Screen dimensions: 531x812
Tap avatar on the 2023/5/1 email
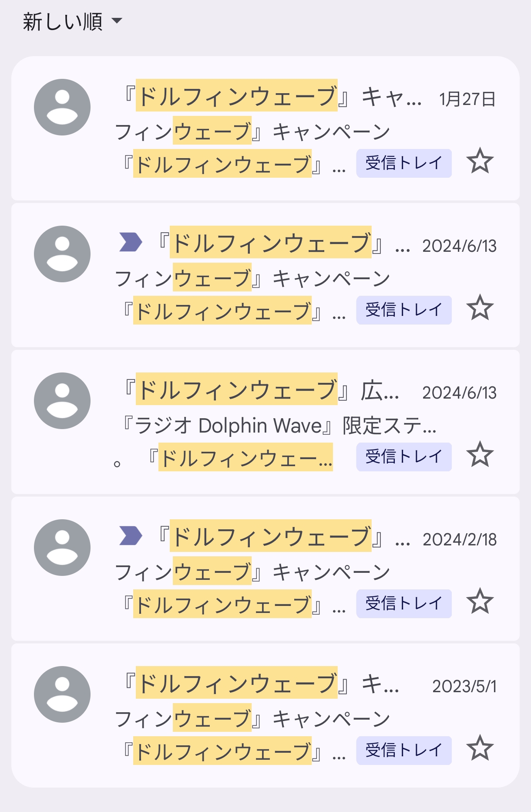(62, 694)
